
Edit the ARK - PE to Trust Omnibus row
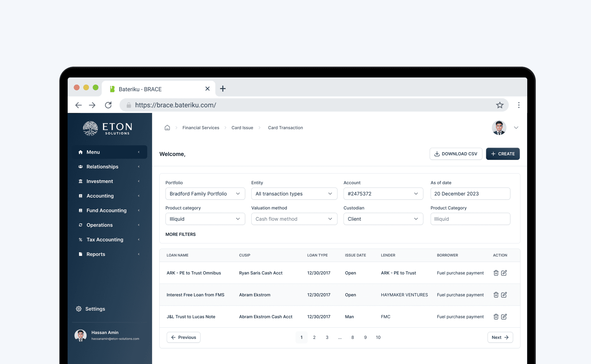pyautogui.click(x=504, y=273)
